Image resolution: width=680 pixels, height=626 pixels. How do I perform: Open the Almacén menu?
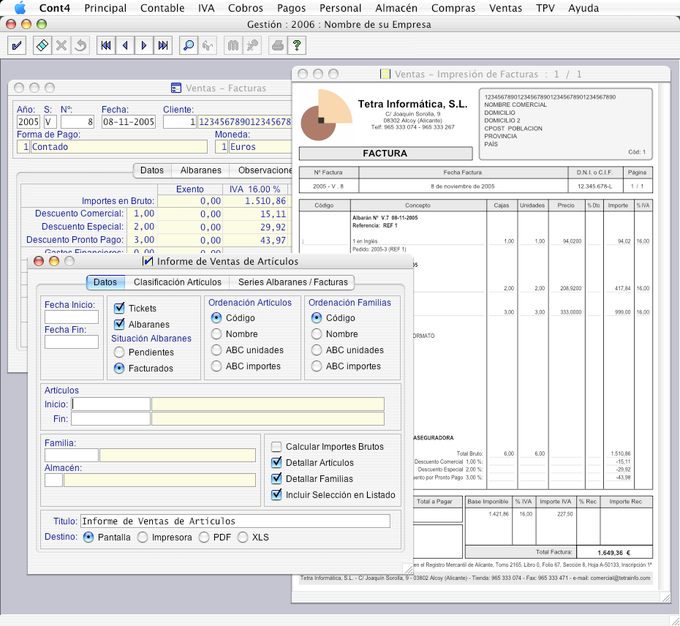(x=394, y=8)
